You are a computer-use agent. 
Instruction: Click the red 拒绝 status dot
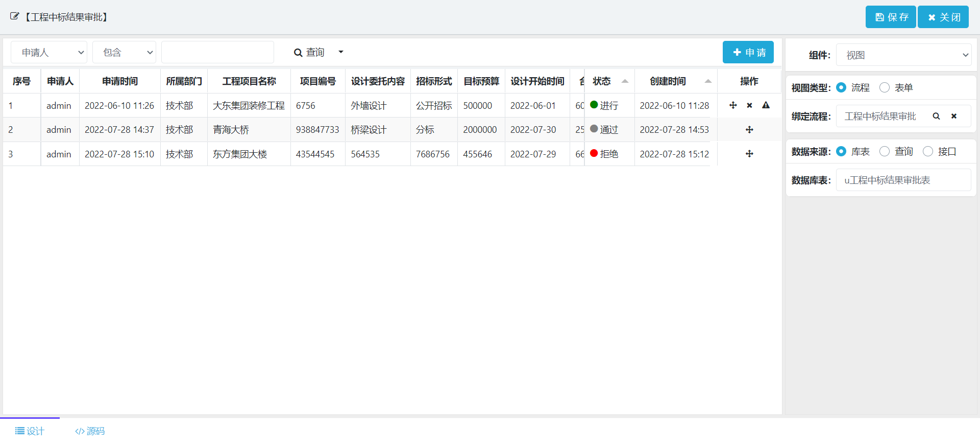pyautogui.click(x=594, y=153)
